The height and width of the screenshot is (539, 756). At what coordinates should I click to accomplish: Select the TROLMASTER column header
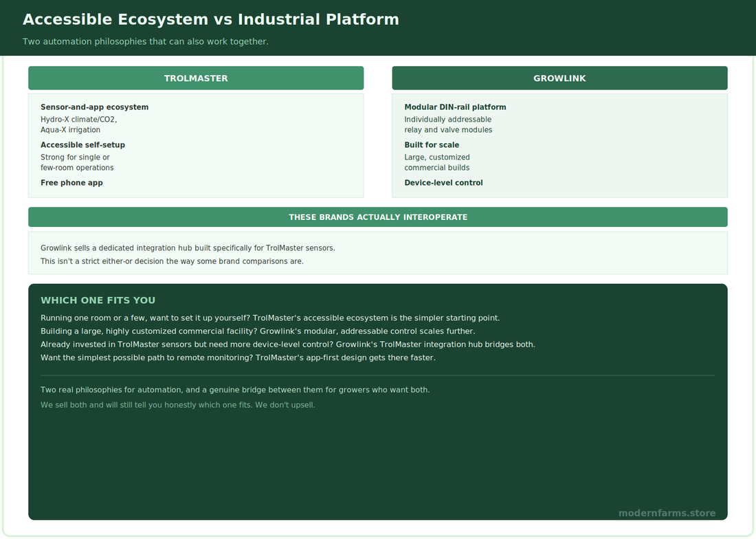tap(196, 78)
